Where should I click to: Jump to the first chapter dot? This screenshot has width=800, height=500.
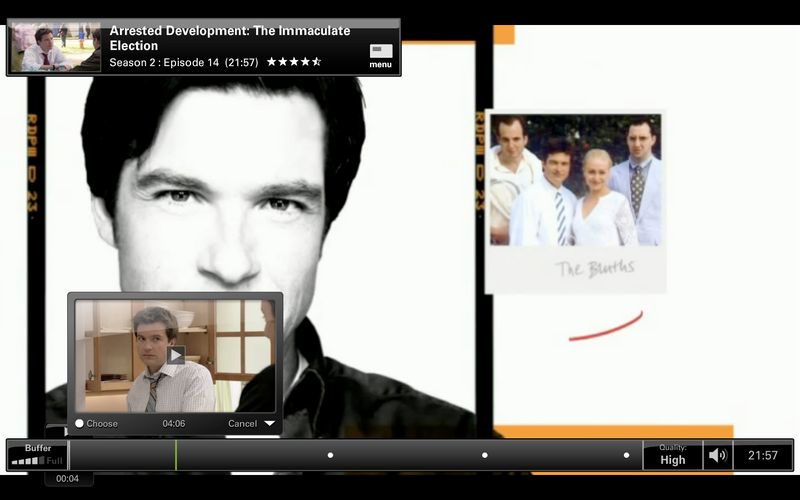point(330,455)
